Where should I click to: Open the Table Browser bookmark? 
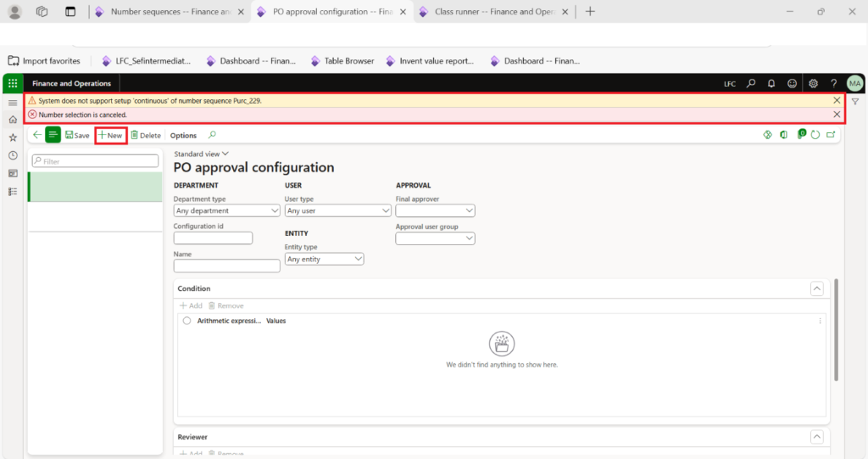(x=342, y=61)
